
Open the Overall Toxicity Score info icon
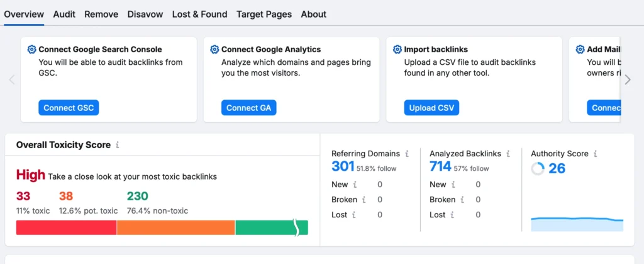tap(118, 145)
